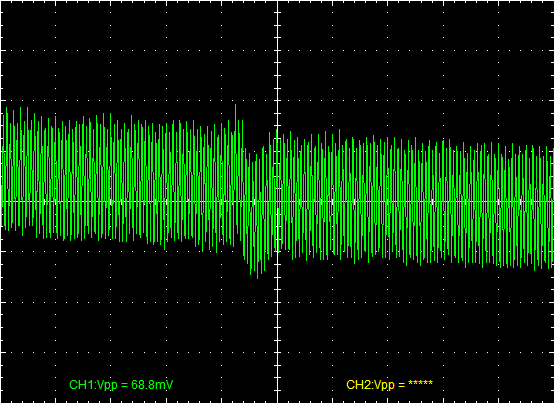Click the 68.8mV measurement value

coord(152,385)
